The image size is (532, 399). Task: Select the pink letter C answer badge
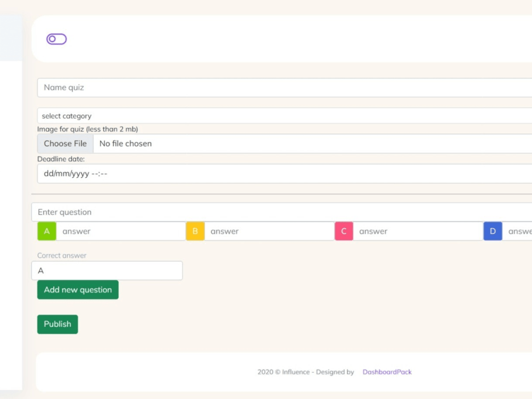(x=343, y=231)
